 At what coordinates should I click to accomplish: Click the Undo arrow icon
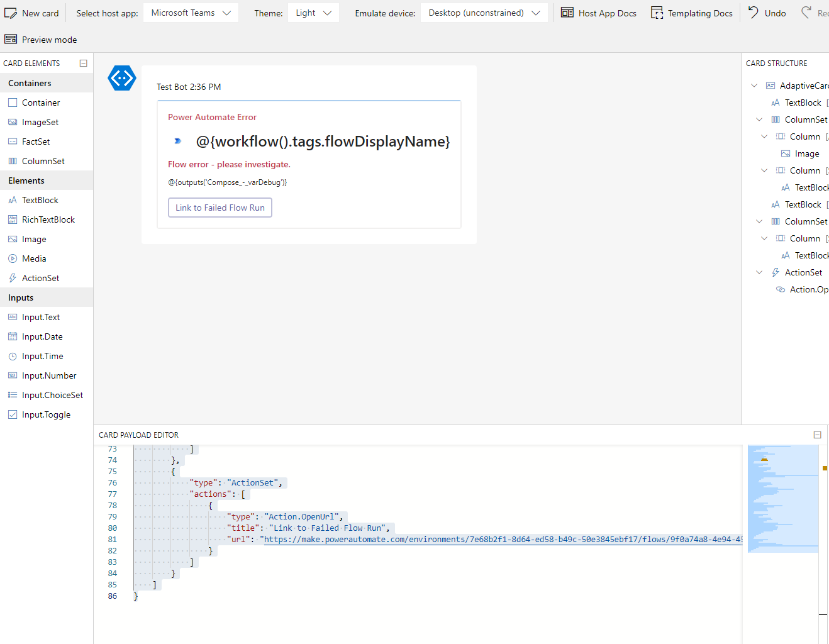coord(754,12)
